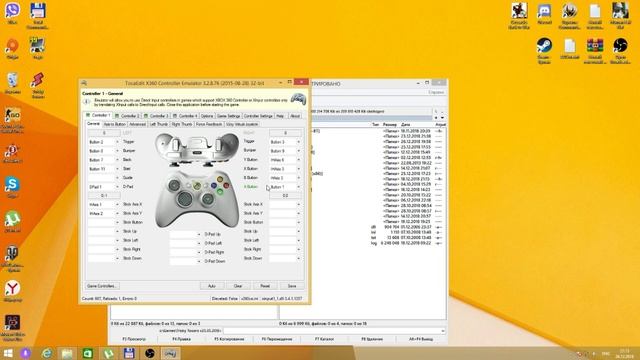The width and height of the screenshot is (640, 360).
Task: Select the Advanced sub-tab
Action: tap(137, 124)
